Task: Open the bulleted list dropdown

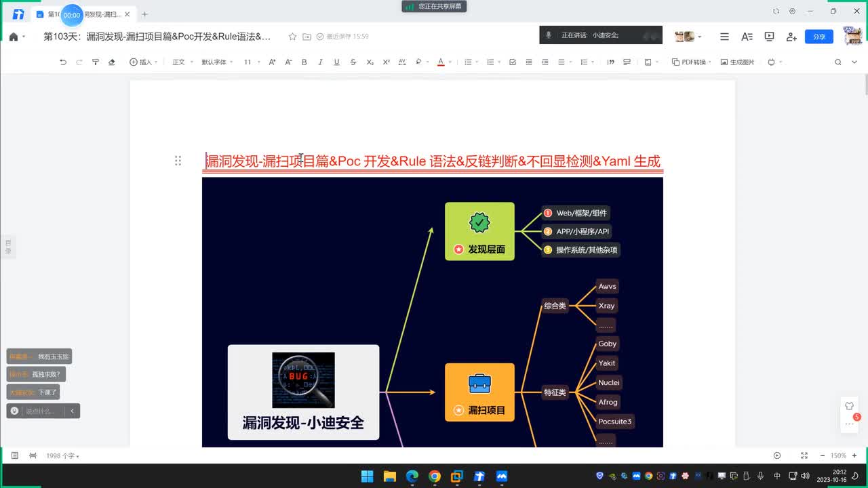Action: (x=471, y=62)
